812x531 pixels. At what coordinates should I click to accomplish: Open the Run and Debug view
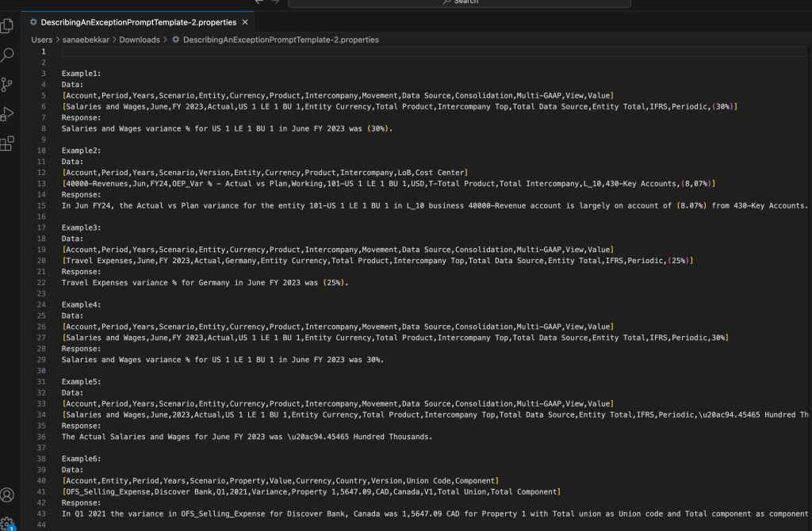pos(8,113)
